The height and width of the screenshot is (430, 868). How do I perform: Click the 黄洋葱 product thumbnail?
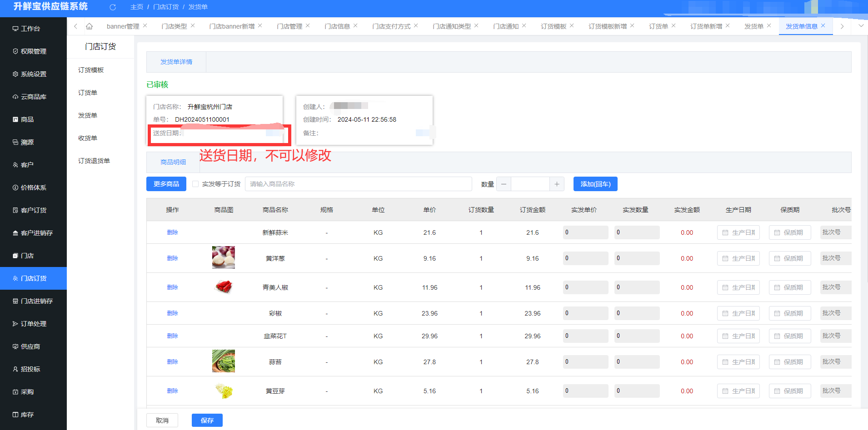224,257
